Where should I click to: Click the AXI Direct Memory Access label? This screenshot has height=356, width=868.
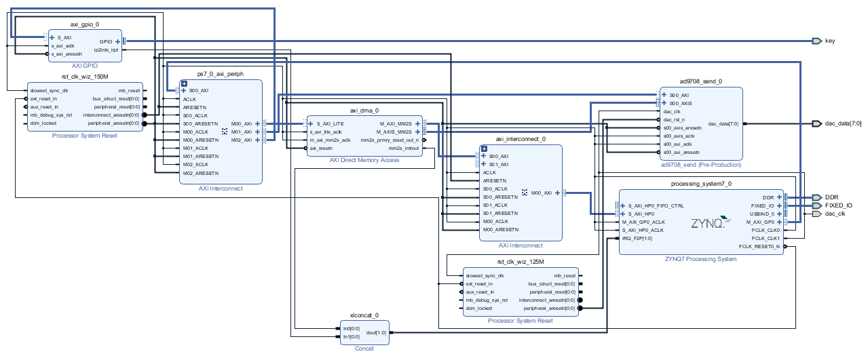[364, 160]
